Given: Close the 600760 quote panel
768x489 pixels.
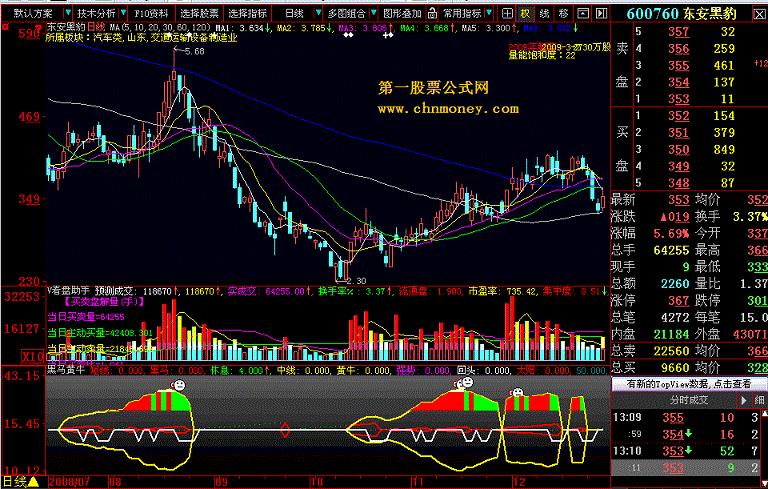Looking at the screenshot, I should 759,14.
